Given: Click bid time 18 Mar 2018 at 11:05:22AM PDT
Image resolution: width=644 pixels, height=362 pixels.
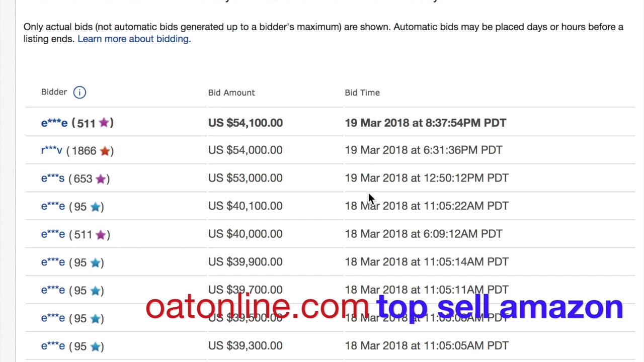Looking at the screenshot, I should coord(427,206).
